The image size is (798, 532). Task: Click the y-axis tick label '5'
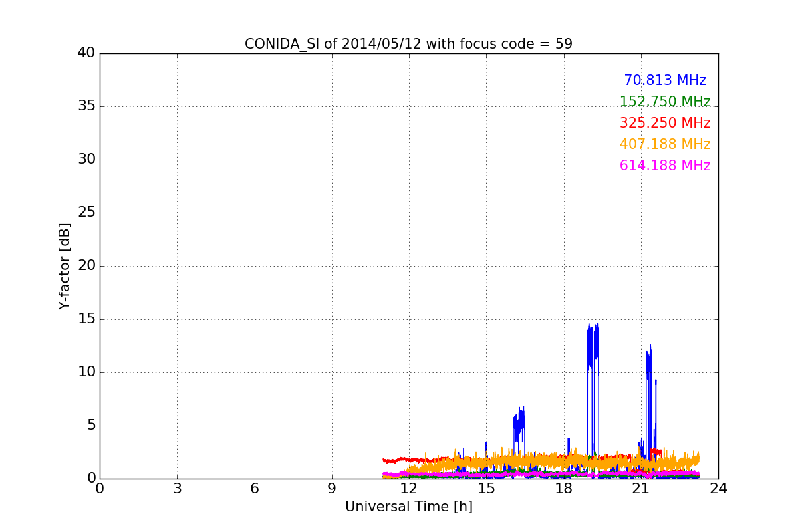91,426
